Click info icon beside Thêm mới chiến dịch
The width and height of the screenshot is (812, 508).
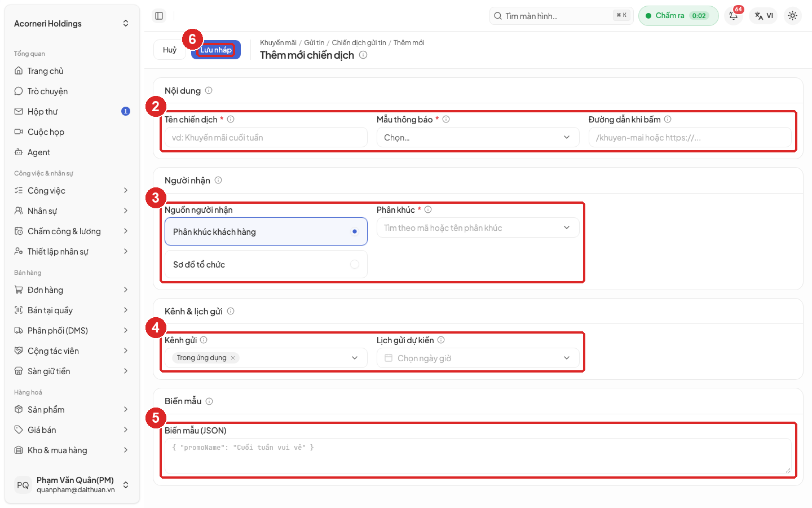(x=363, y=55)
